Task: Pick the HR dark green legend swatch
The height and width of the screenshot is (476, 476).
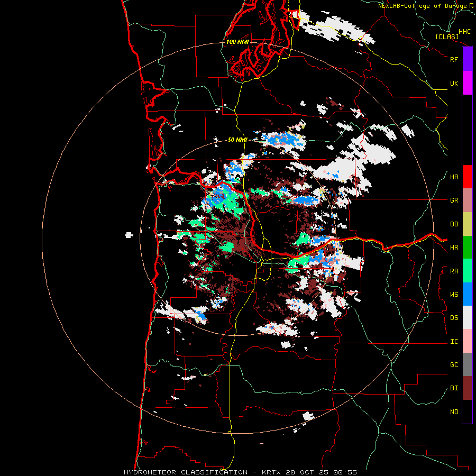Action: click(x=467, y=248)
